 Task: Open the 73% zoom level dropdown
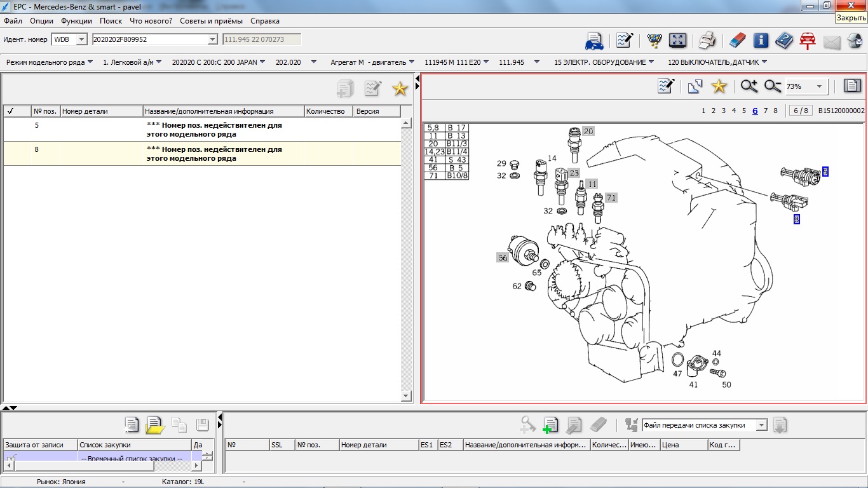(x=820, y=86)
